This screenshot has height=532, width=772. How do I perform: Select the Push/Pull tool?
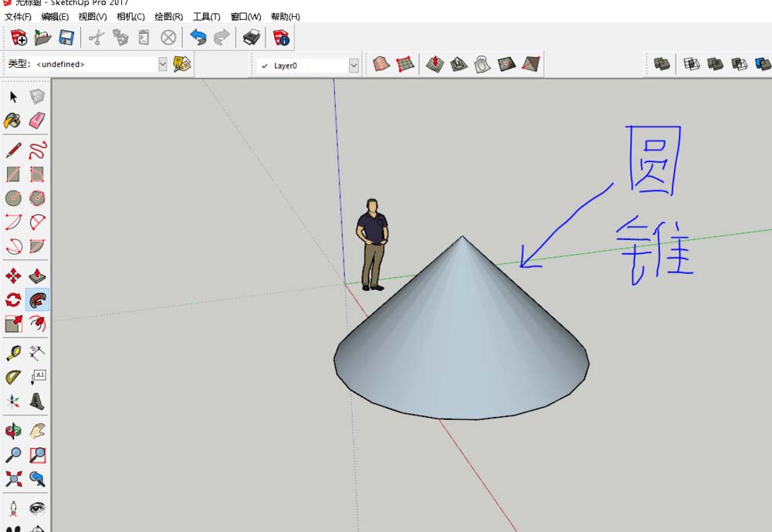pyautogui.click(x=37, y=276)
